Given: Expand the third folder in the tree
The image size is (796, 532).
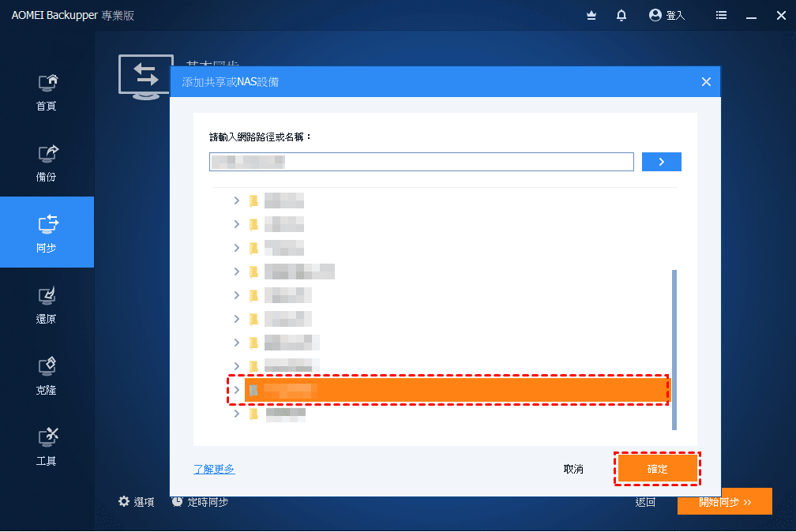Looking at the screenshot, I should 237,248.
